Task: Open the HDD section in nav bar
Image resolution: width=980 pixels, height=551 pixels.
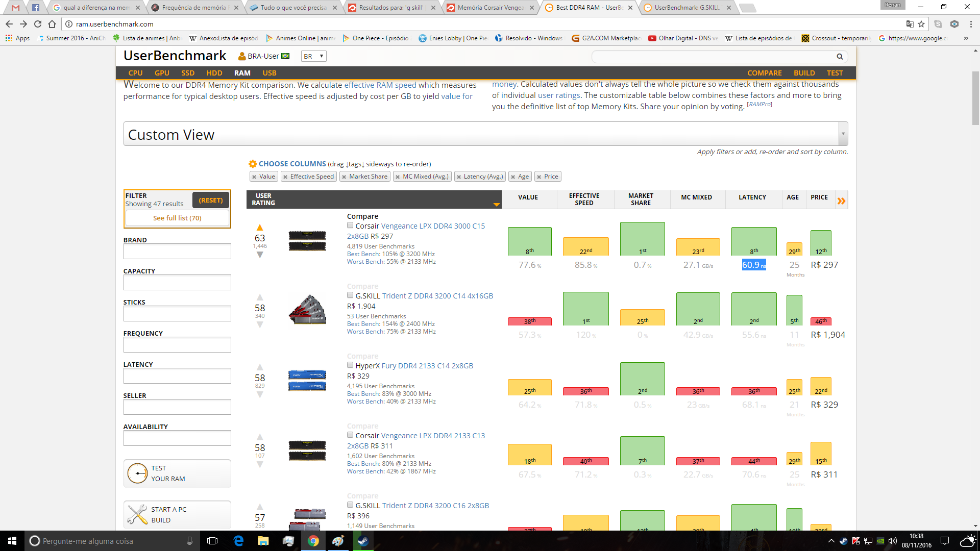Action: [x=214, y=73]
